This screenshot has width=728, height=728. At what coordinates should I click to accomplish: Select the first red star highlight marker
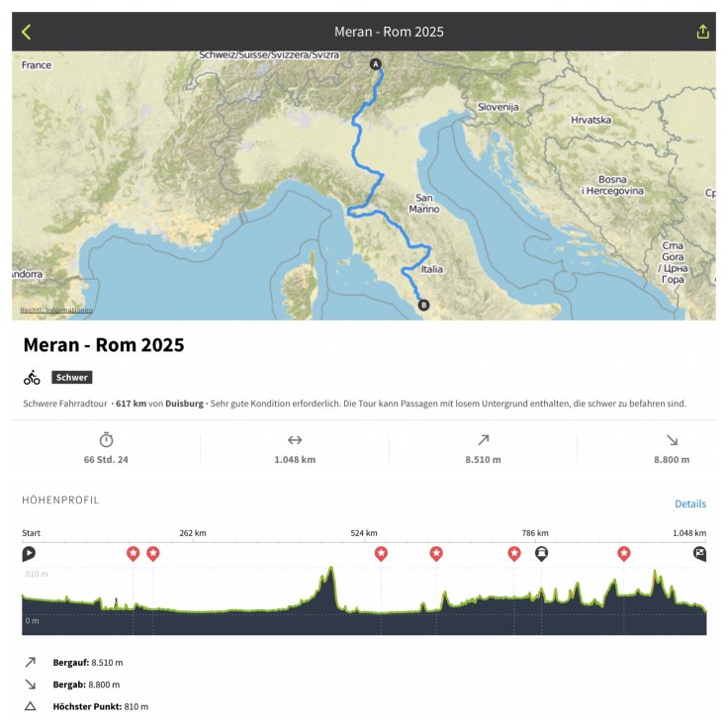click(134, 553)
